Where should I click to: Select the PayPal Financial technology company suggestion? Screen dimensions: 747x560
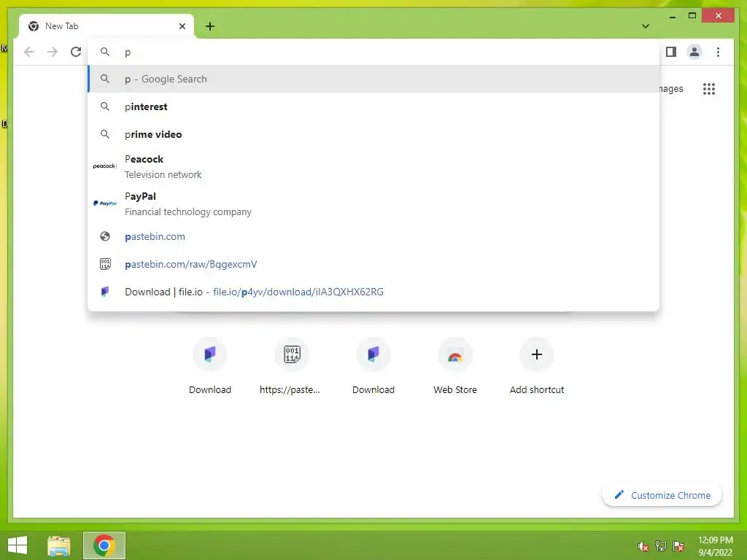[373, 204]
